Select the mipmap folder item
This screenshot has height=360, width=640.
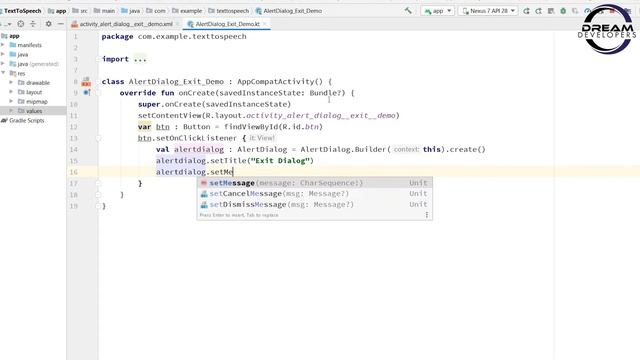pyautogui.click(x=33, y=101)
